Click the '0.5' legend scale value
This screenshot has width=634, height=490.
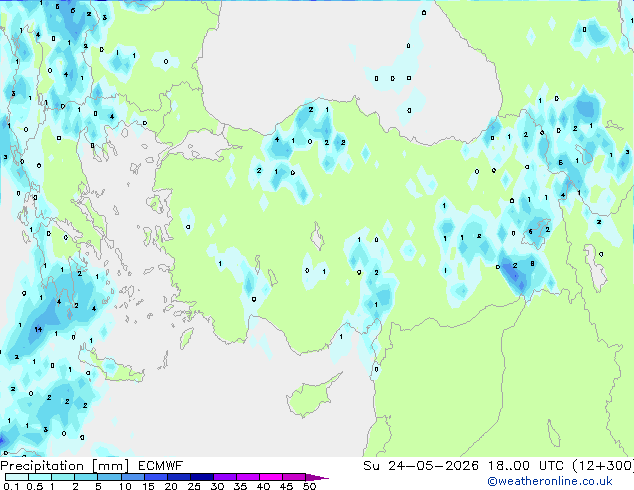coord(35,486)
